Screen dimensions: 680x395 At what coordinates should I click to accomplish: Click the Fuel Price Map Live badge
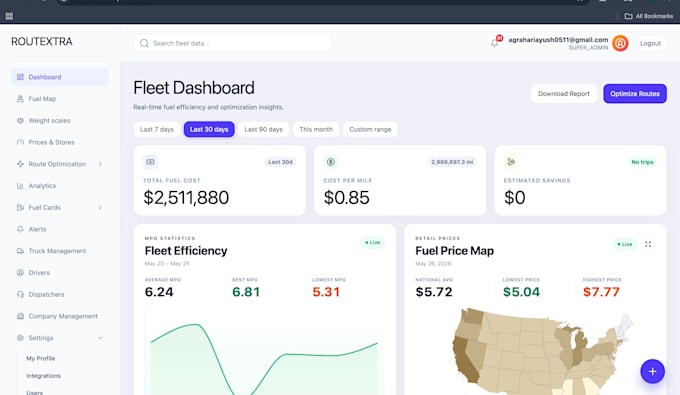(x=624, y=244)
